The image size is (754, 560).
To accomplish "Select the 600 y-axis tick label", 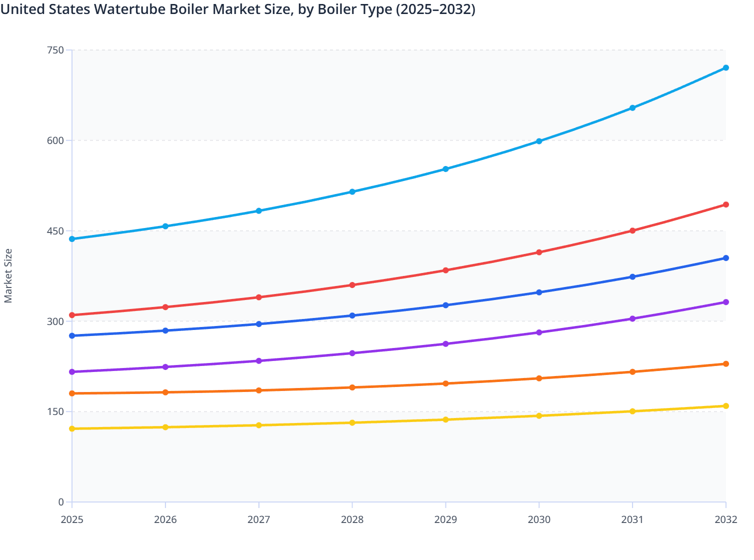I will click(55, 140).
